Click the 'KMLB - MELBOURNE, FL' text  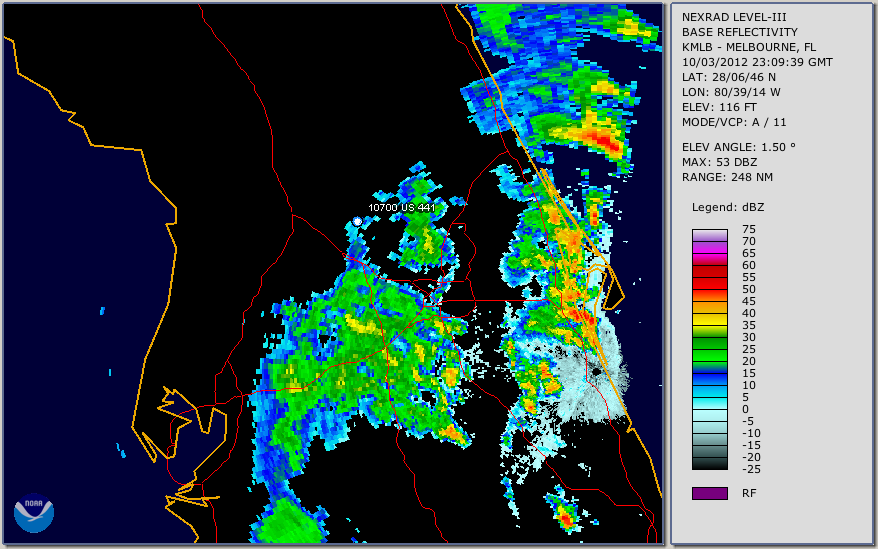coord(749,47)
